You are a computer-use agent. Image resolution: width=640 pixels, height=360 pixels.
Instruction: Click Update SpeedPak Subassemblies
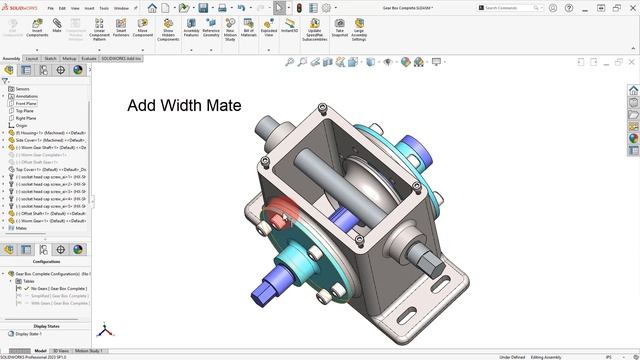pyautogui.click(x=315, y=29)
